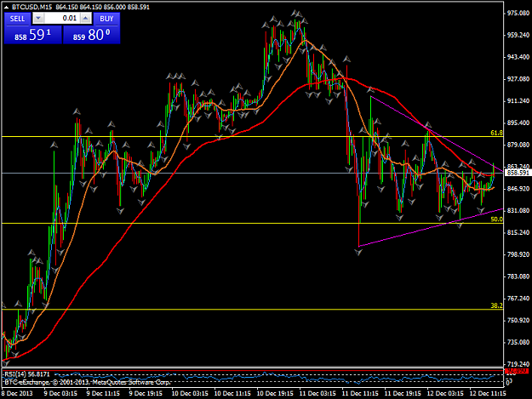Click the current price label 858.591
The width and height of the screenshot is (532, 399).
[518, 173]
